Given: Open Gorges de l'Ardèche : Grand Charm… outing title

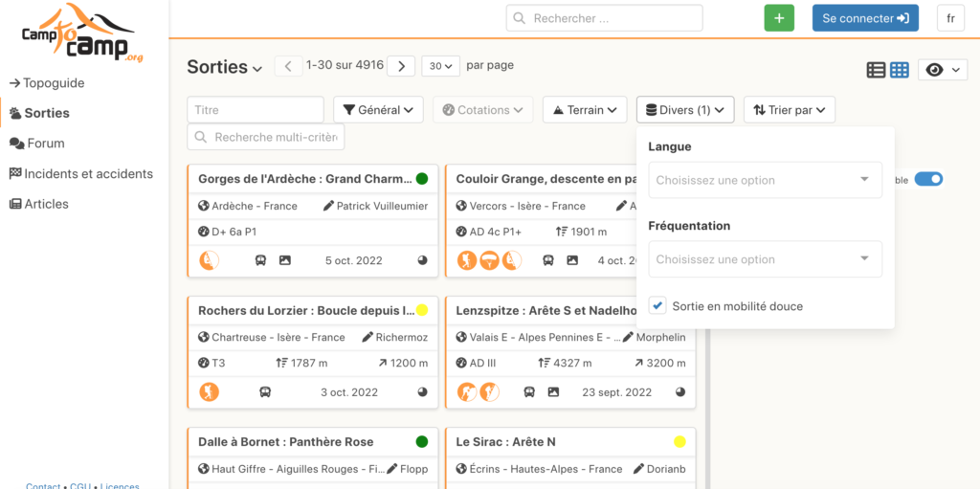Looking at the screenshot, I should 305,179.
